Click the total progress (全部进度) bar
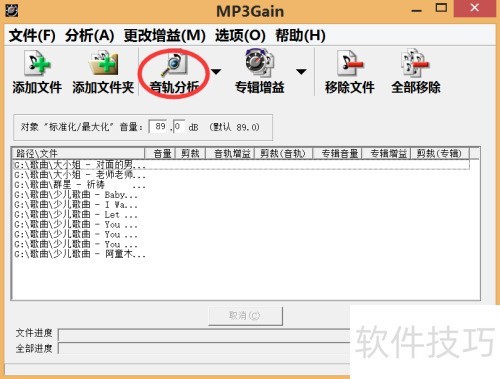Image resolution: width=500 pixels, height=379 pixels. (x=204, y=348)
